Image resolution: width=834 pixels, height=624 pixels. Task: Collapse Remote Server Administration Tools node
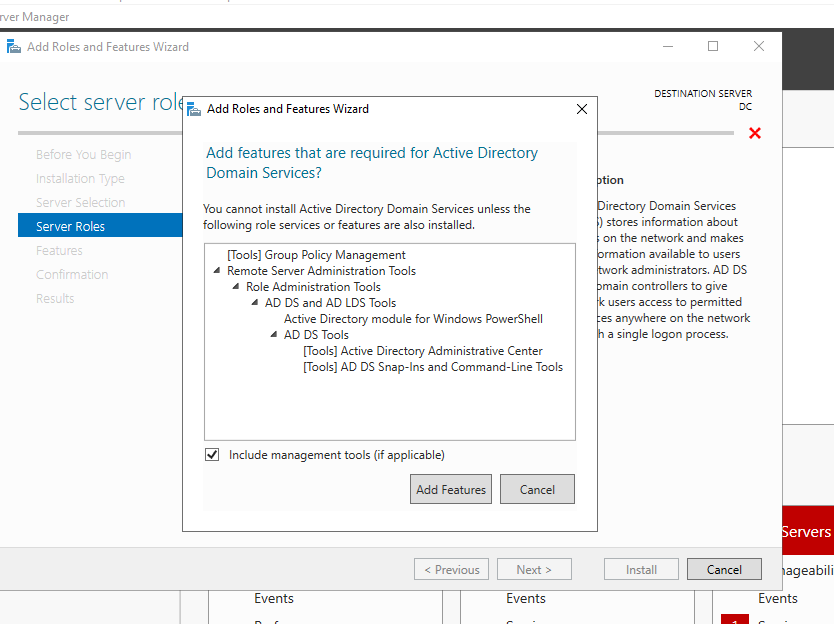coord(217,271)
